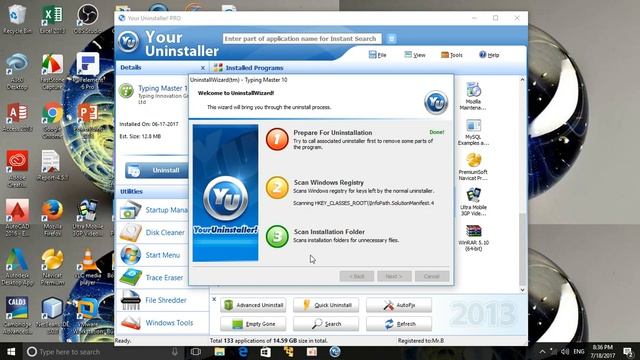This screenshot has width=640, height=360.
Task: Select PremiumSoft Navicat program icon
Action: pos(473,167)
